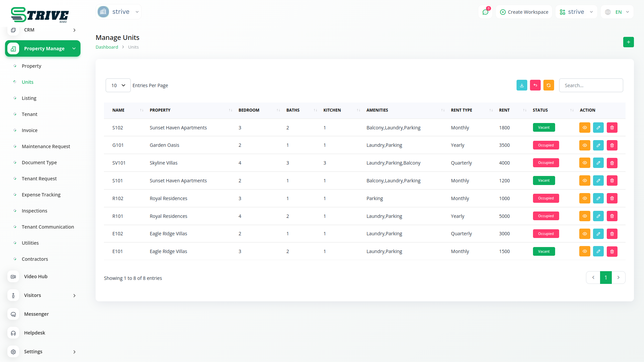Image resolution: width=644 pixels, height=362 pixels.
Task: Click the blue download export icon
Action: 522,85
